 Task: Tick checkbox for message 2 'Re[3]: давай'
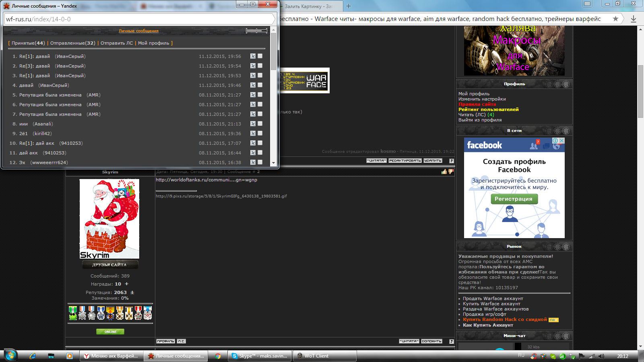click(x=260, y=66)
